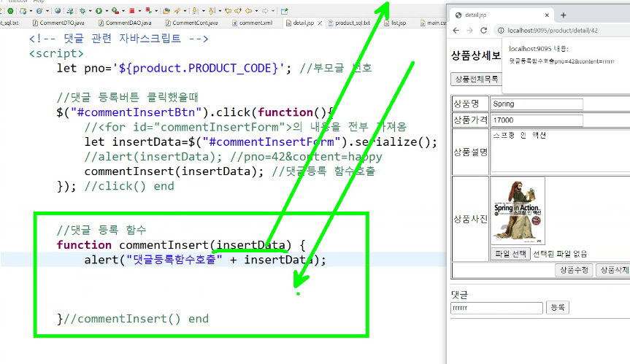Screen dimensions: 630x364
Task: Switch to list.jsp editor tab
Action: click(395, 23)
